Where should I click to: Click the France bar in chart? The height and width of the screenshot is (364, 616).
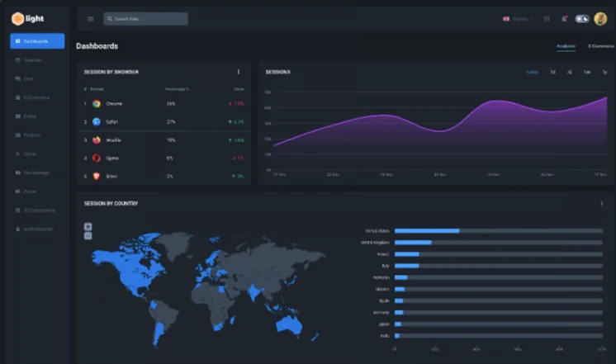coord(407,254)
